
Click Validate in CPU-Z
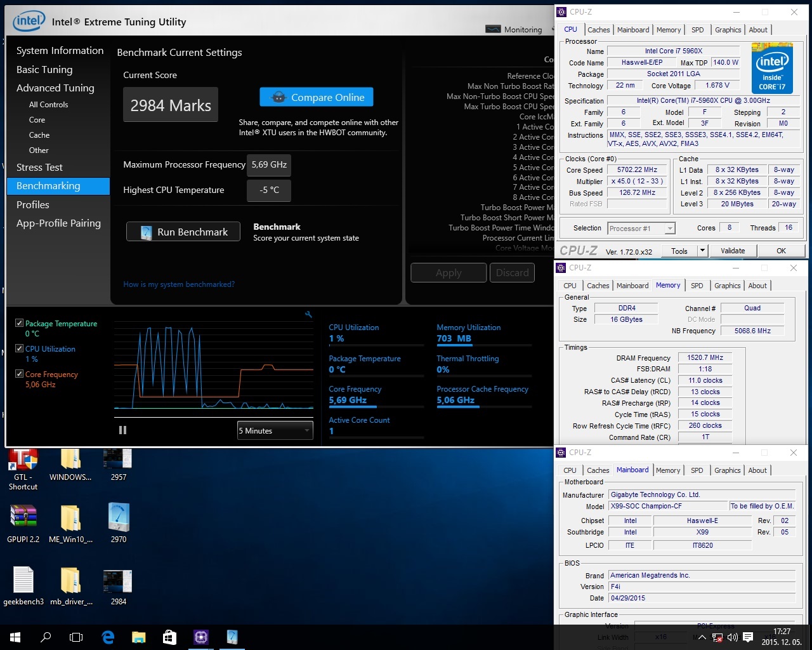pos(733,251)
